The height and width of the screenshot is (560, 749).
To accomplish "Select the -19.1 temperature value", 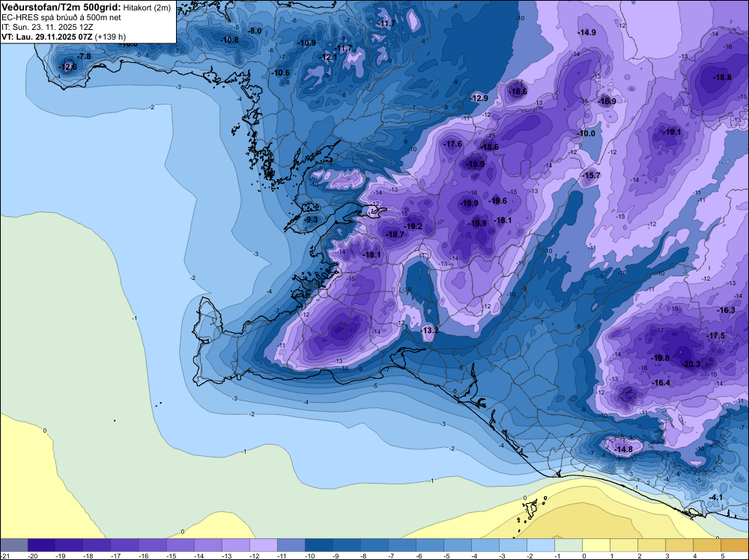I will click(673, 133).
